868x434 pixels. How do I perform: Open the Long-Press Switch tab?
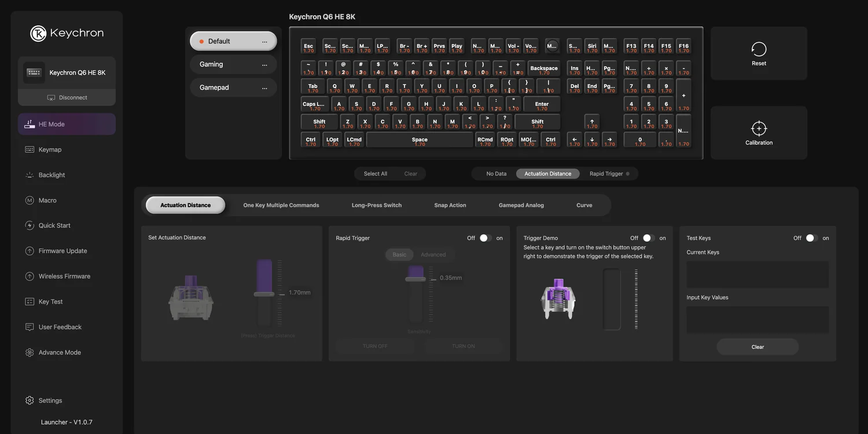(377, 205)
